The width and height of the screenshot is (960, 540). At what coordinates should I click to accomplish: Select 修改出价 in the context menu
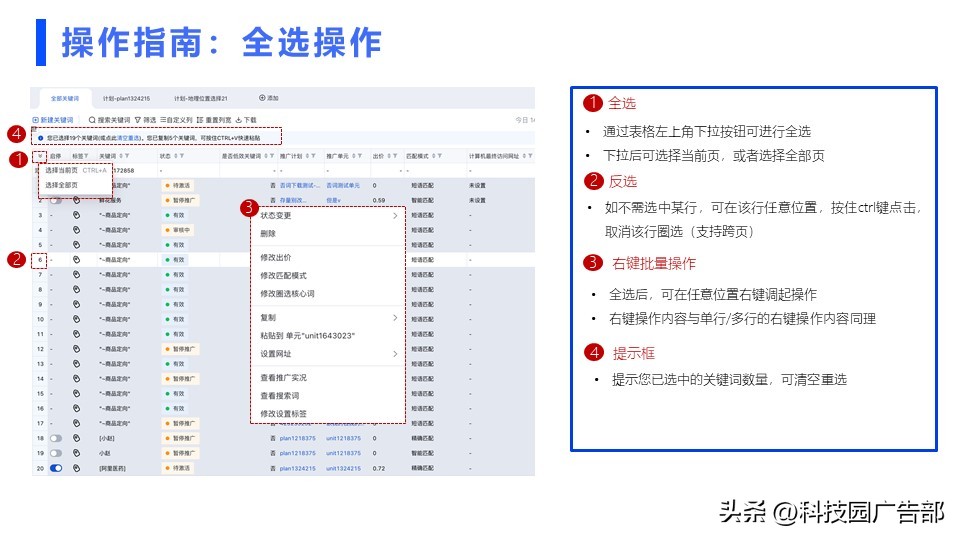click(x=276, y=258)
